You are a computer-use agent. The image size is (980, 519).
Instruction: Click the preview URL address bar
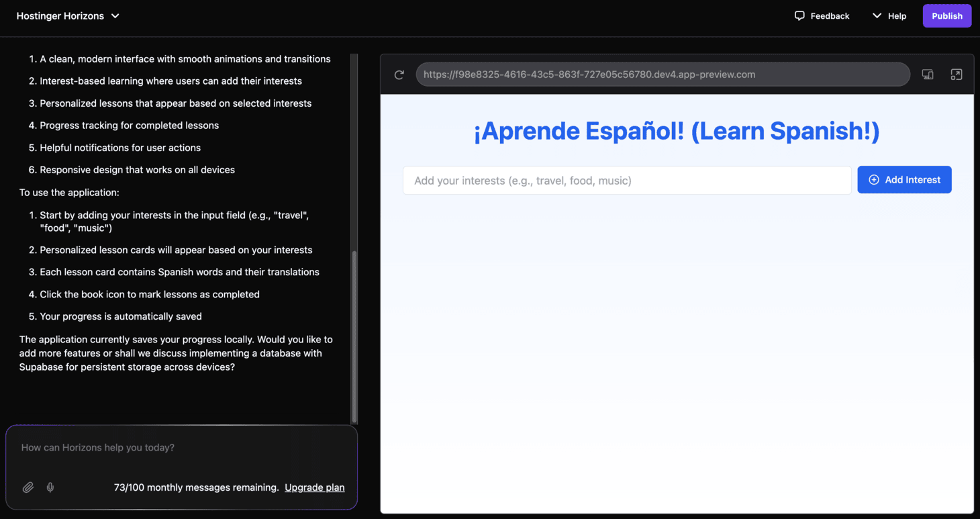pos(663,75)
